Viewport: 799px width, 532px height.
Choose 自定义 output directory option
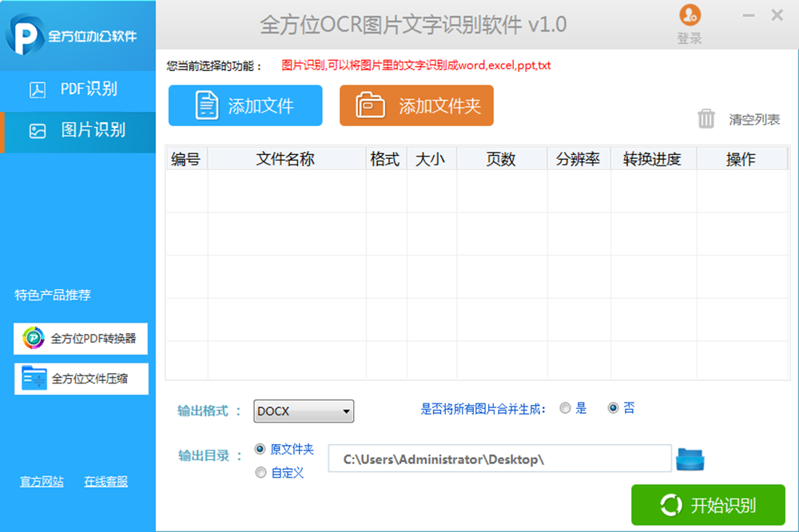(x=260, y=472)
